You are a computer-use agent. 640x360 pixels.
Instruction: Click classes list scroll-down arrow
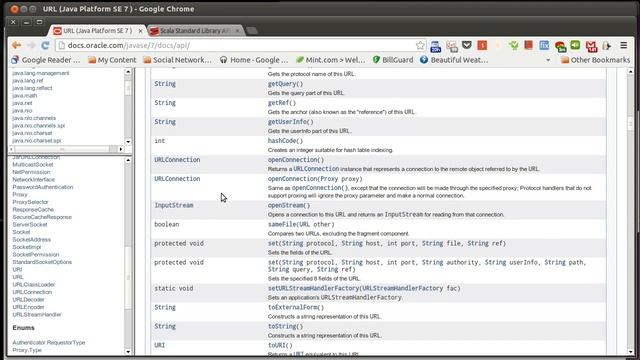click(x=128, y=351)
